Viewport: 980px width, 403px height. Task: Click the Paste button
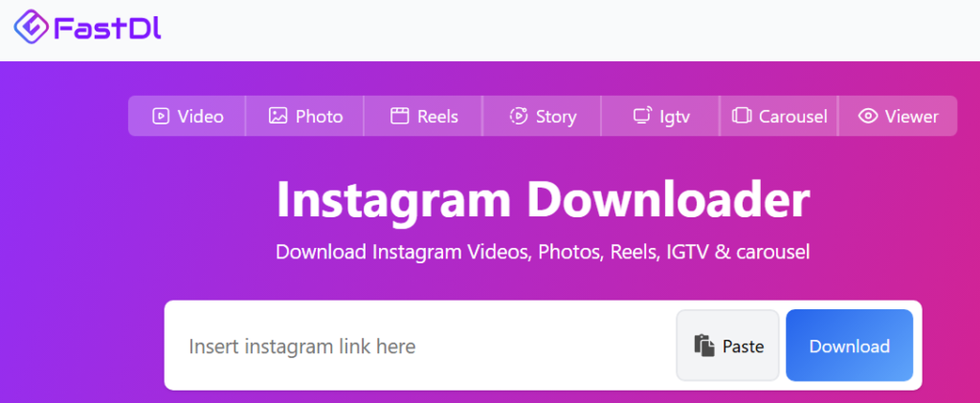pos(728,346)
